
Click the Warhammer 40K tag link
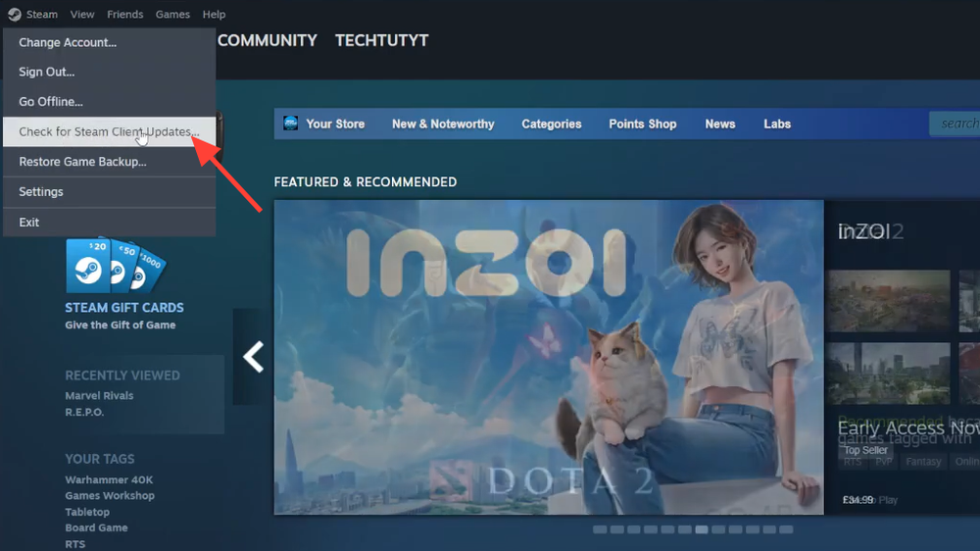[109, 479]
